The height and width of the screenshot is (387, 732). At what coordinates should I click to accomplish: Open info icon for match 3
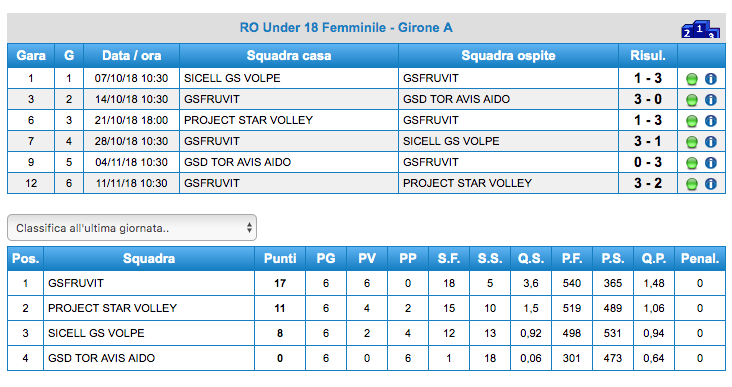pos(711,100)
